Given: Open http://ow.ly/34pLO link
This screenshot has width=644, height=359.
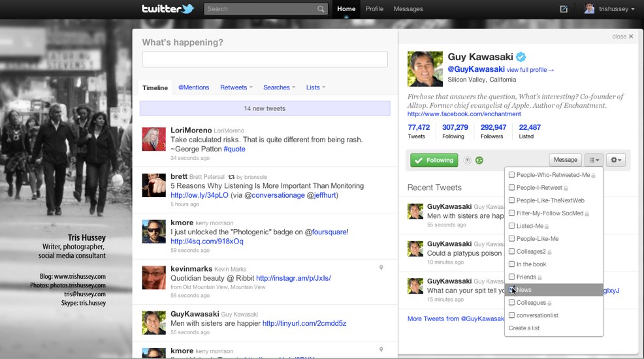Looking at the screenshot, I should 199,195.
